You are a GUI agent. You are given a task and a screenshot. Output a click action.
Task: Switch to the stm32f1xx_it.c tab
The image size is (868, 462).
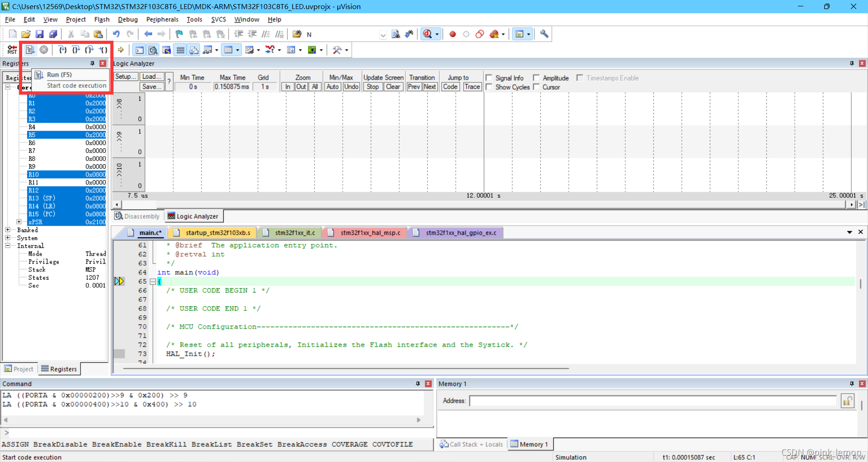pos(290,233)
